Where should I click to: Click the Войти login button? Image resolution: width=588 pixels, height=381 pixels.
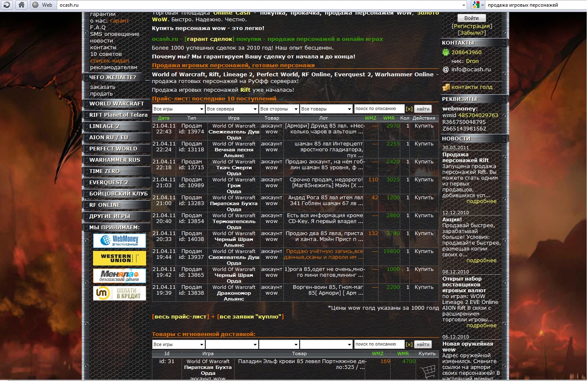[471, 18]
